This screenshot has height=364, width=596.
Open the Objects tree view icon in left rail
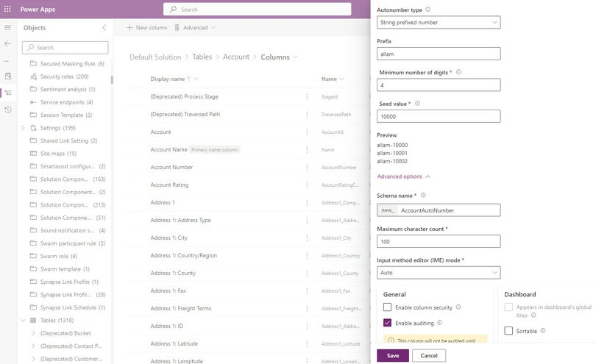coord(8,93)
